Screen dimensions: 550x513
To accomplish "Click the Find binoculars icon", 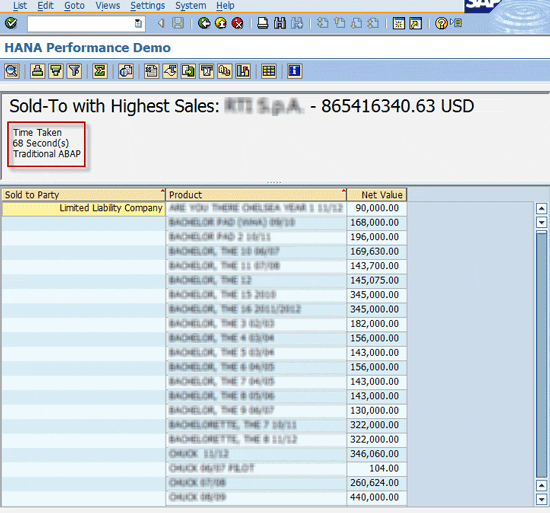I will coord(280,23).
